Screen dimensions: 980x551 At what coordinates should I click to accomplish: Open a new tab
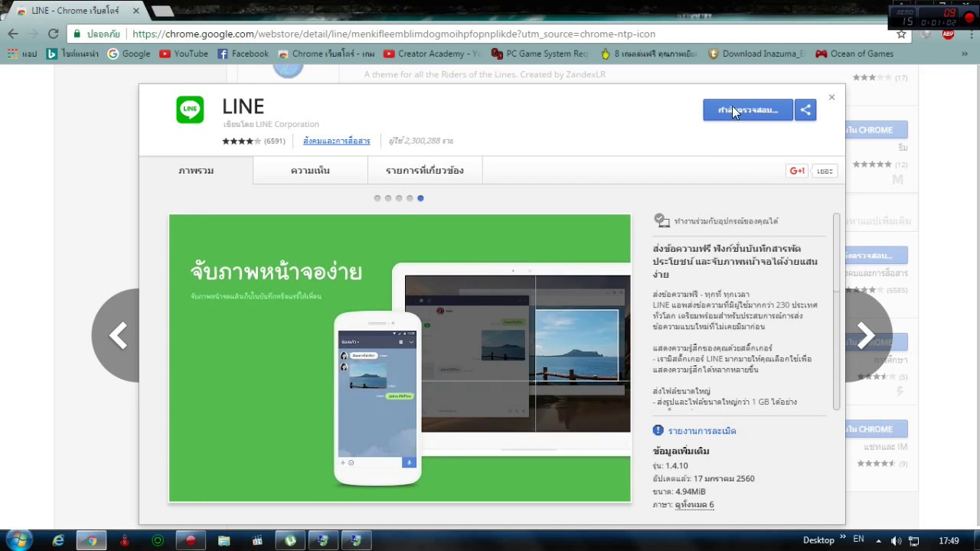(162, 11)
